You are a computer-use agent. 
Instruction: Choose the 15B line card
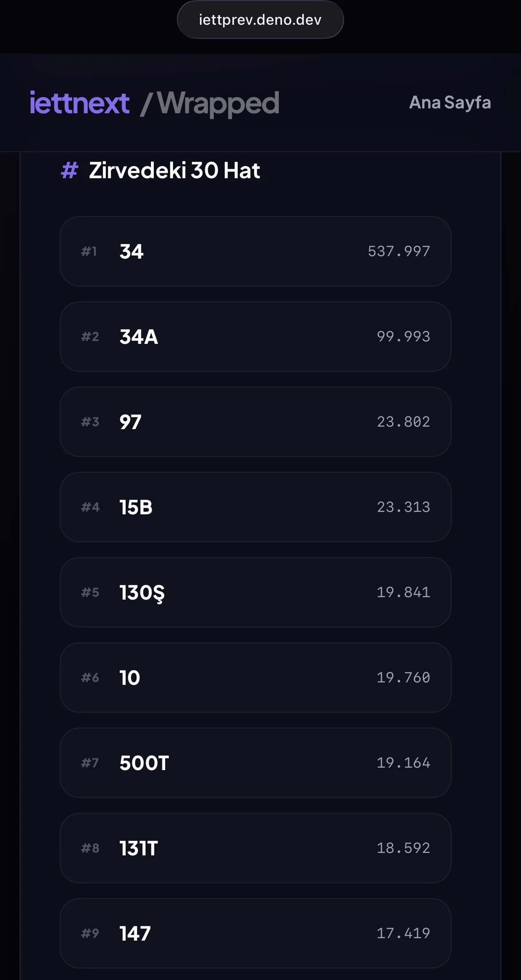click(x=256, y=507)
